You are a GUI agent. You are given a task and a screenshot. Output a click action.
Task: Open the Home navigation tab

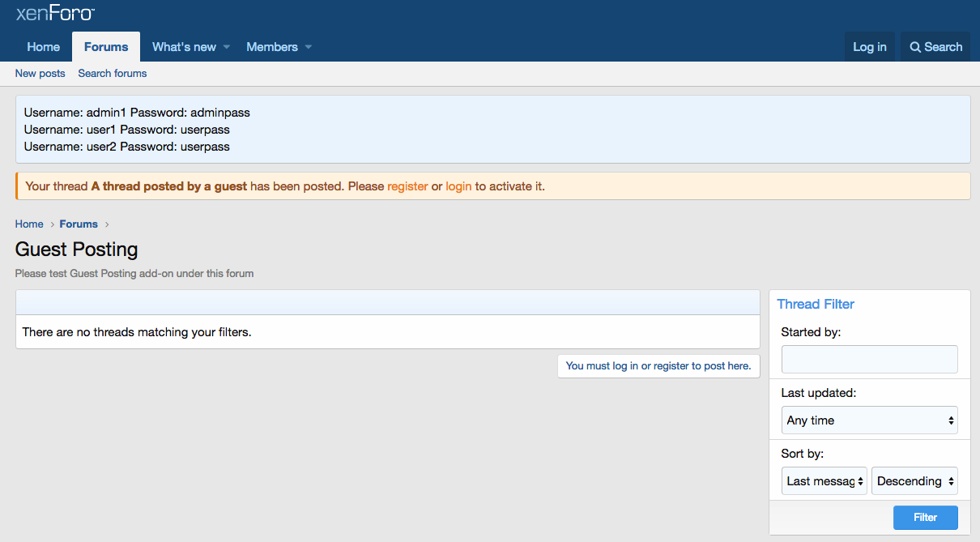(44, 47)
